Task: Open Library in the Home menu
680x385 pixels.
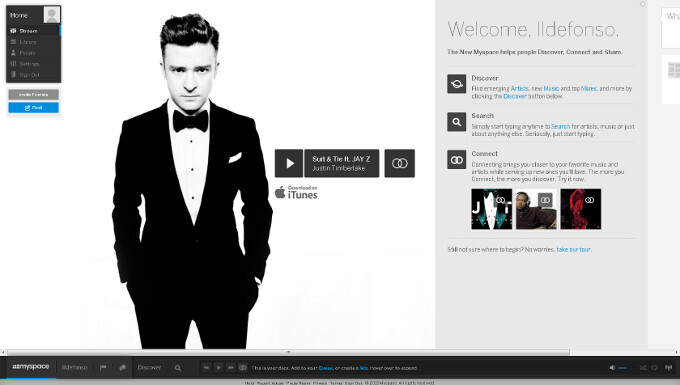Action: [33, 42]
